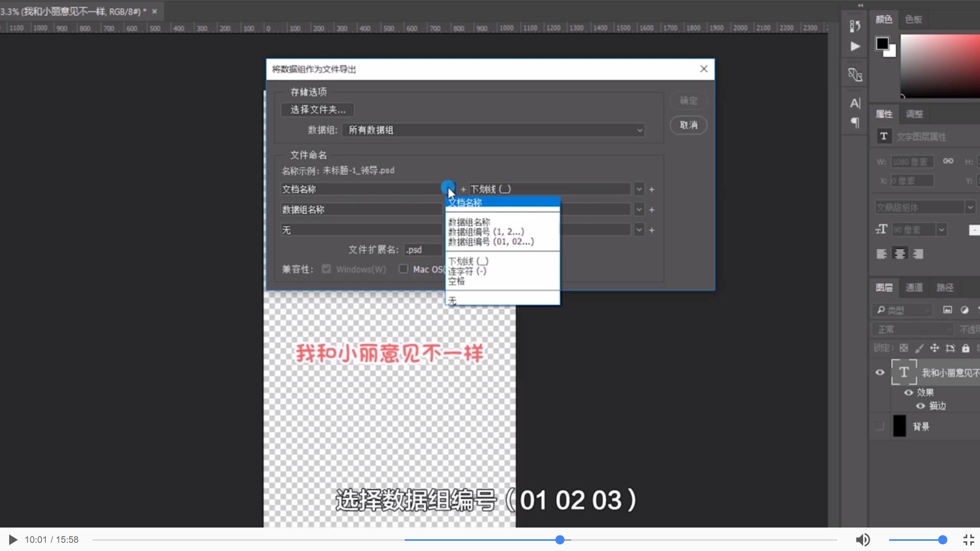Click the foreground color swatch
The image size is (980, 551).
click(881, 43)
